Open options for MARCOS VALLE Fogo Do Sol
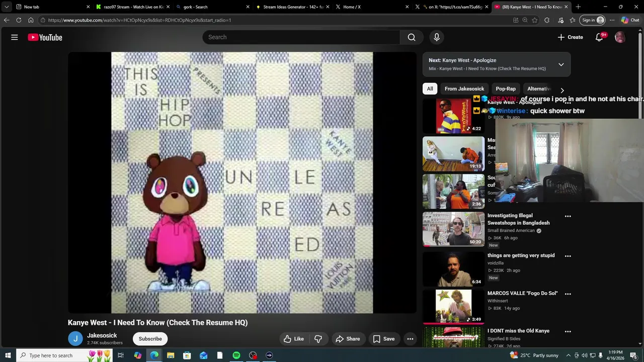This screenshot has height=362, width=644. click(x=568, y=294)
